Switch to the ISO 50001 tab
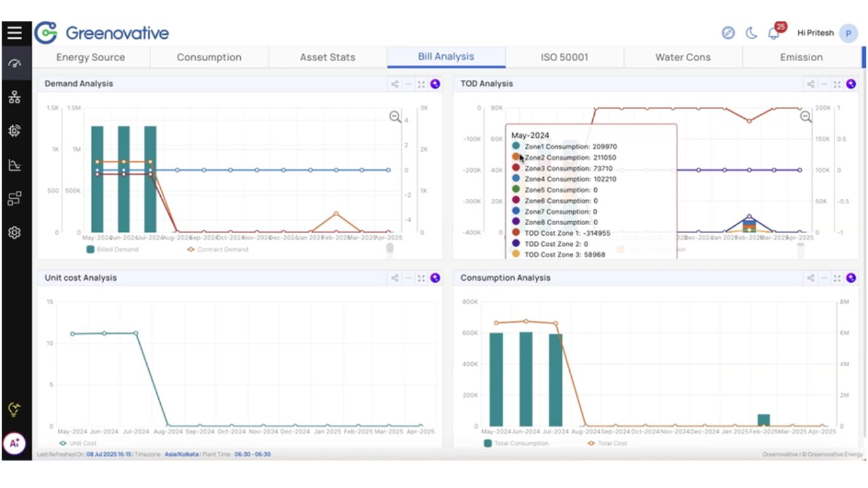Image resolution: width=868 pixels, height=488 pixels. click(564, 57)
